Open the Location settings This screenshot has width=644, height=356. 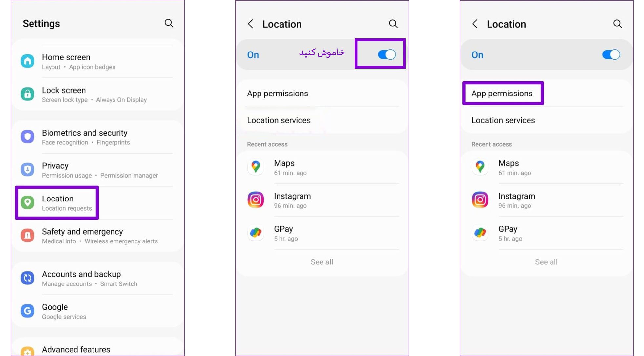tap(57, 202)
